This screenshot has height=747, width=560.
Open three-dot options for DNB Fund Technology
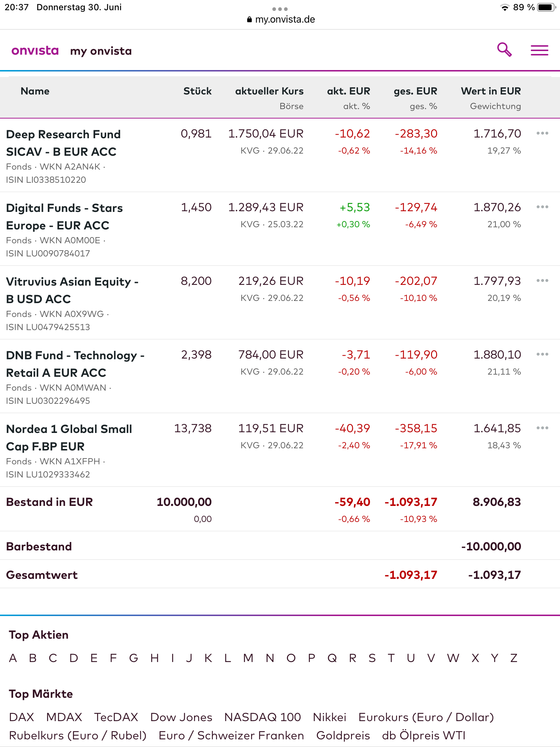tap(542, 355)
